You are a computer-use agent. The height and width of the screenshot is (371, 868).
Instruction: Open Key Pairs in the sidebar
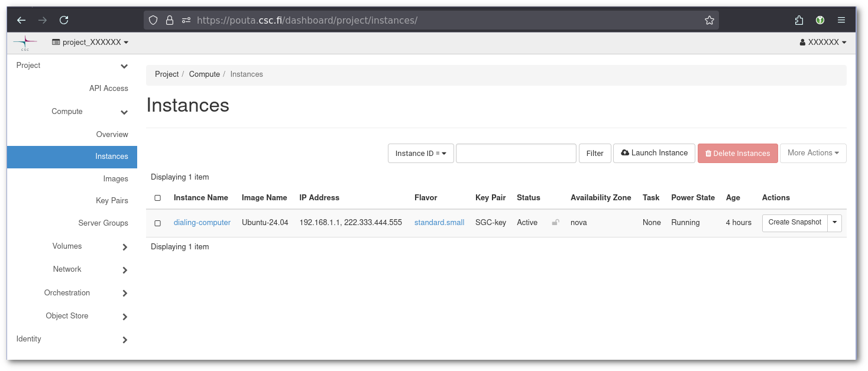pyautogui.click(x=112, y=201)
